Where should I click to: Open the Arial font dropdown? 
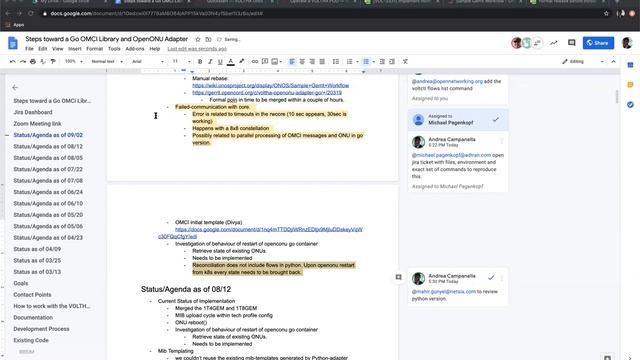coord(148,62)
